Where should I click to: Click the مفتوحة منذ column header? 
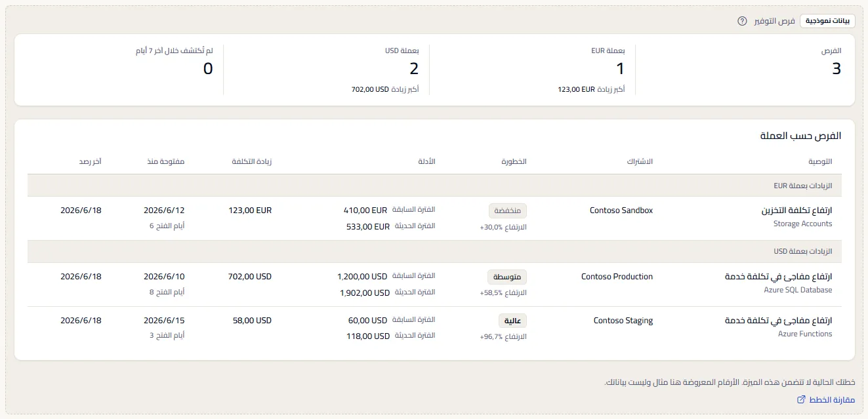tap(166, 161)
